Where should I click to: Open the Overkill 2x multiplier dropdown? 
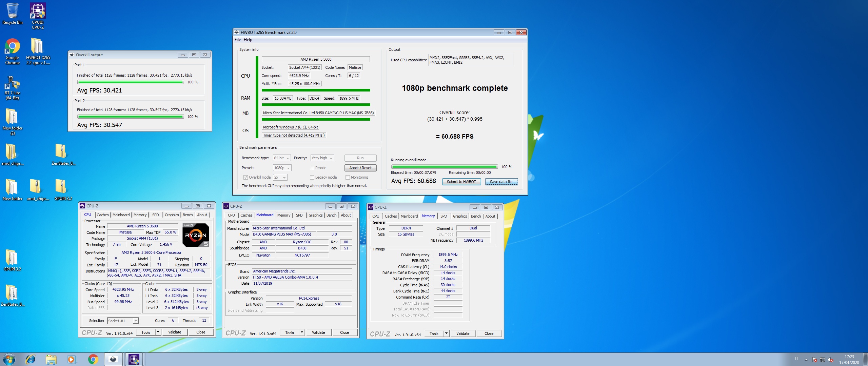(x=280, y=177)
